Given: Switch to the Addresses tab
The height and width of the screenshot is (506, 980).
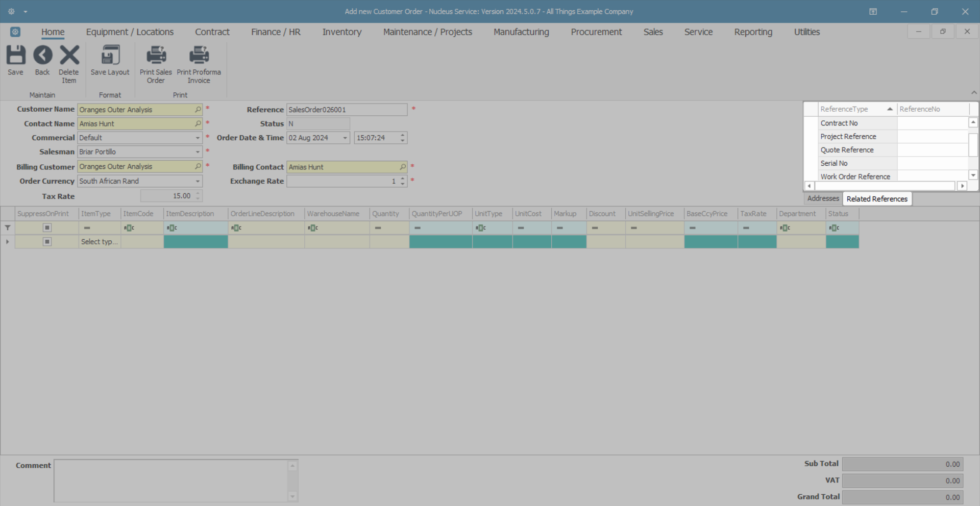Looking at the screenshot, I should pyautogui.click(x=823, y=198).
